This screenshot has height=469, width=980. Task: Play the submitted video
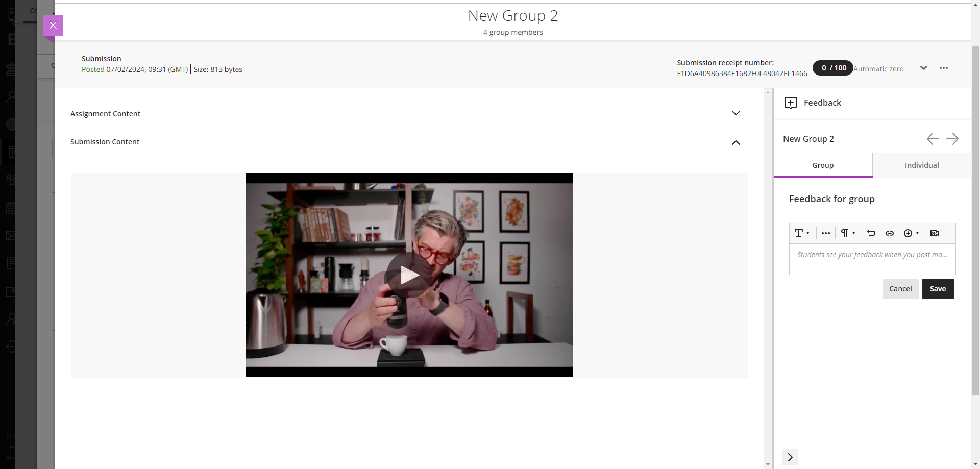tap(409, 274)
